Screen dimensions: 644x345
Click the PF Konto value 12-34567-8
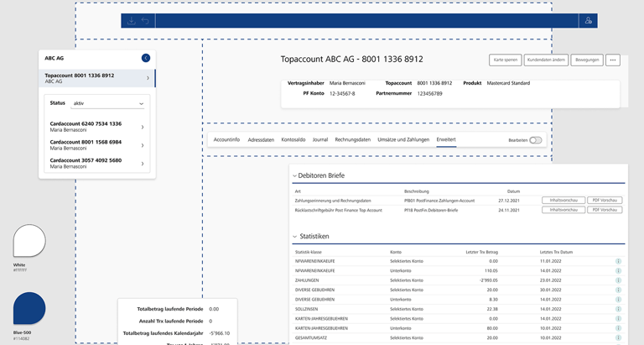pos(342,94)
